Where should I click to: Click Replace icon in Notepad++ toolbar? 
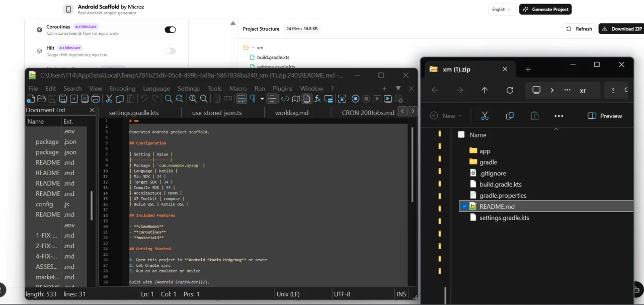click(x=179, y=99)
